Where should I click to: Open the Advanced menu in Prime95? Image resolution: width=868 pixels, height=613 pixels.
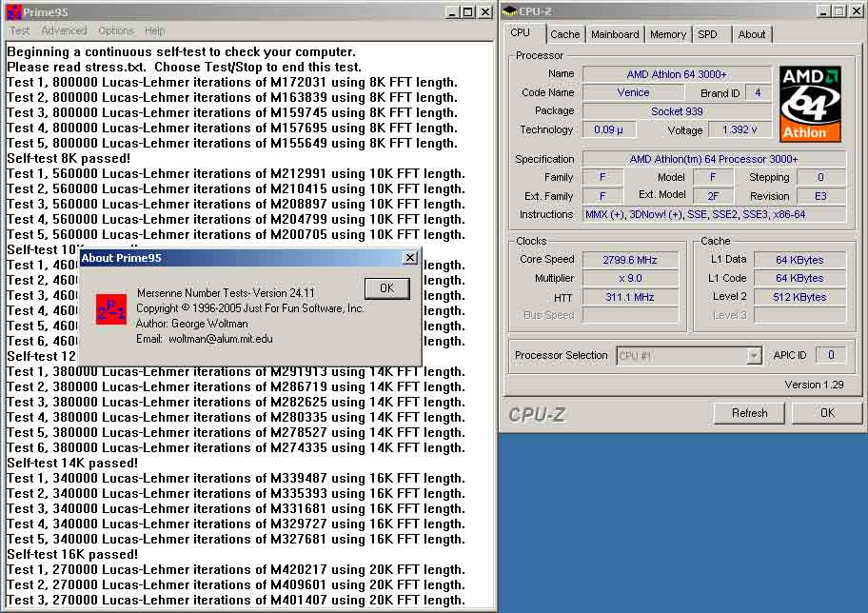(x=64, y=30)
